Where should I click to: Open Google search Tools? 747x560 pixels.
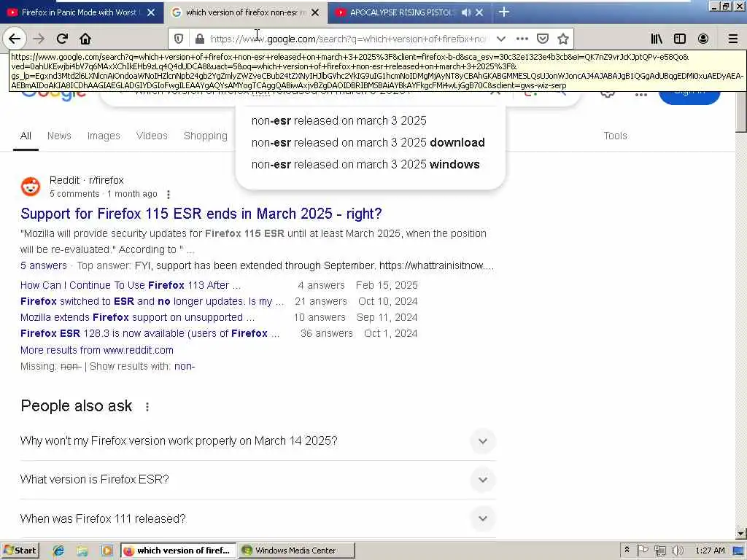click(x=615, y=136)
